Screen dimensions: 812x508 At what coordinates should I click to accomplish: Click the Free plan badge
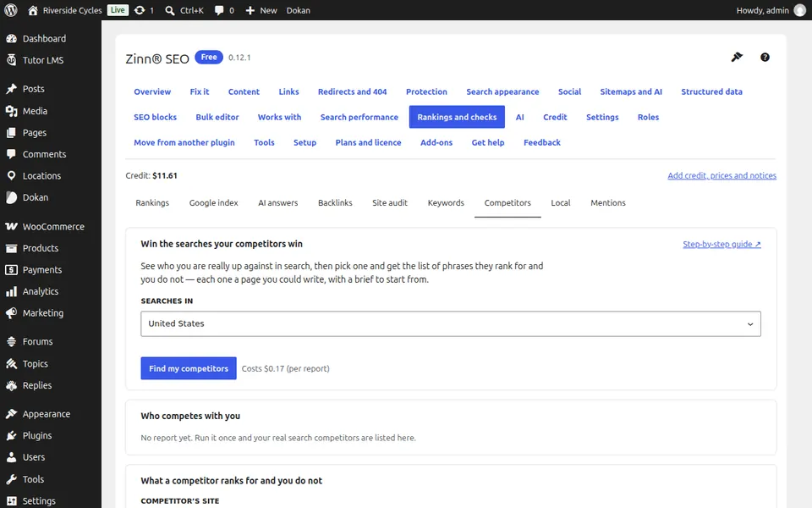point(209,57)
